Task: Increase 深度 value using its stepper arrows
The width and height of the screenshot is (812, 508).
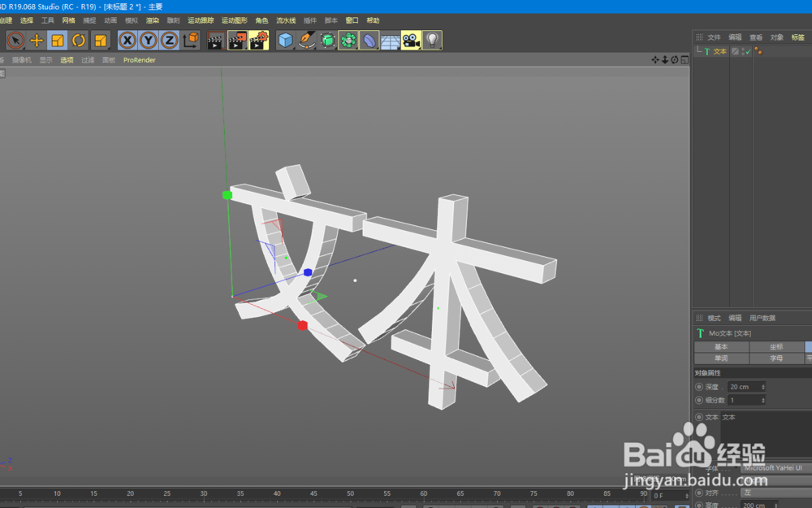Action: tap(763, 387)
